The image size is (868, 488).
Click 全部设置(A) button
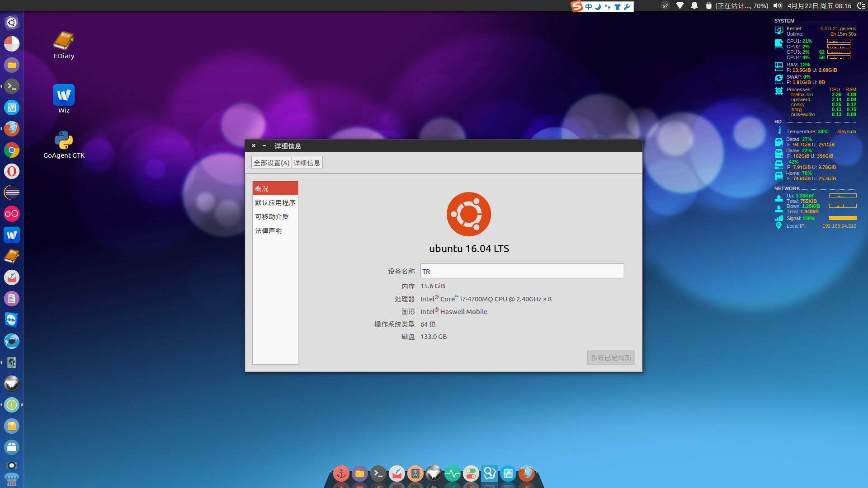[271, 163]
